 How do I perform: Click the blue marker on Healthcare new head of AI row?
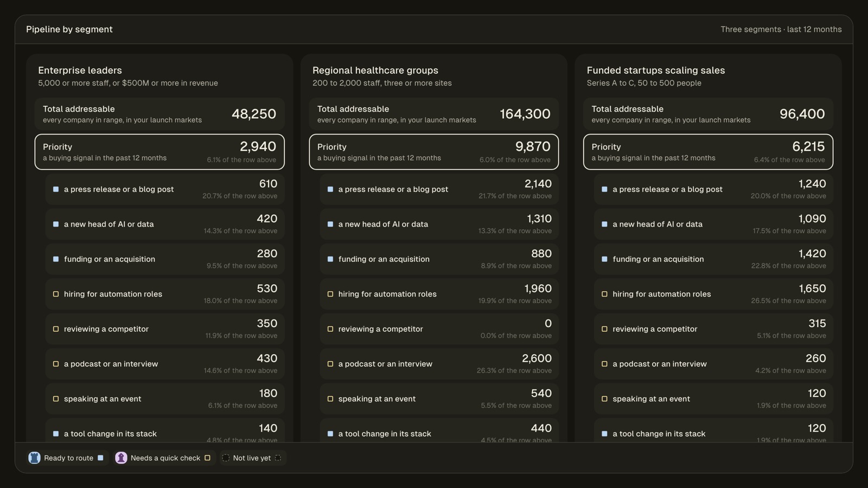(x=330, y=224)
